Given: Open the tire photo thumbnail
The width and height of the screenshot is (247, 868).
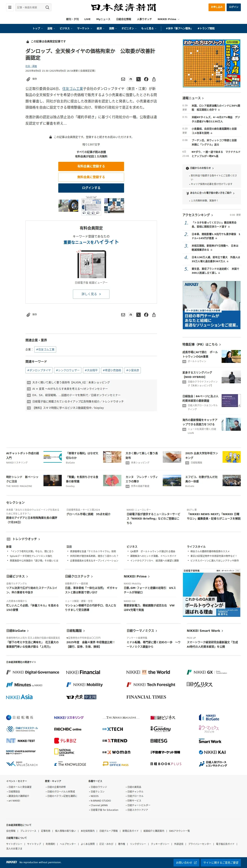Looking at the screenshot, I should (68, 206).
